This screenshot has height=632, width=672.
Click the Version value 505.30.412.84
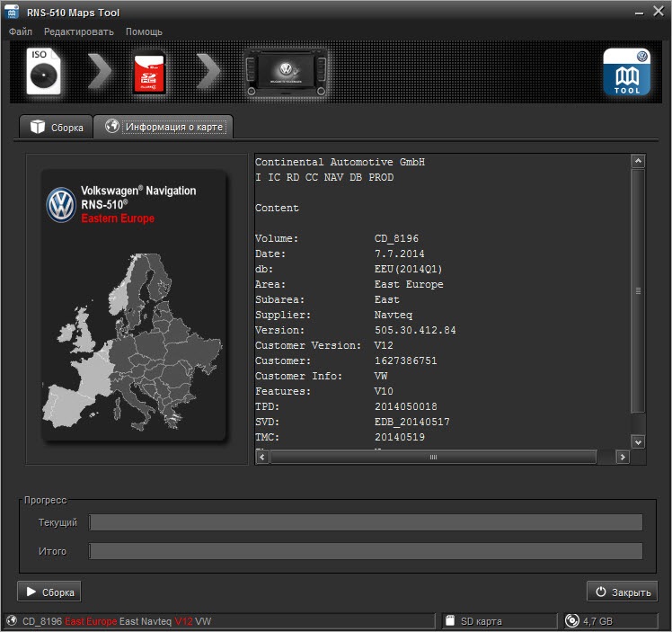(x=415, y=330)
